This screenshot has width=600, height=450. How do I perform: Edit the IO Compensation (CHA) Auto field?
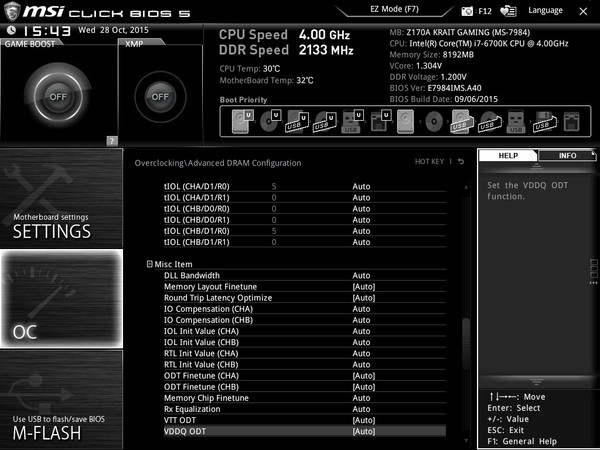[361, 309]
